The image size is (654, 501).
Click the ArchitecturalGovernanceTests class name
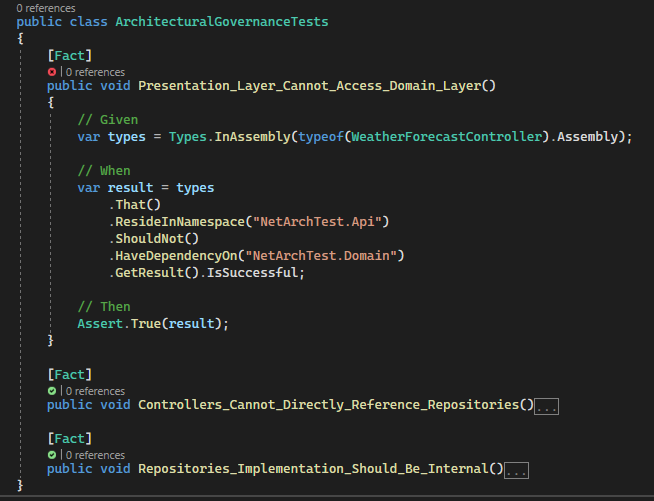tap(222, 22)
